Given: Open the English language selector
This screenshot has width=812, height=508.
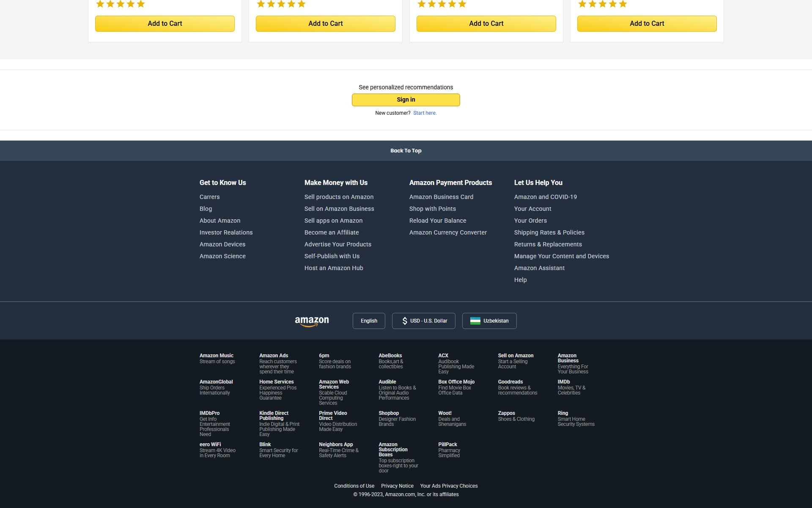Looking at the screenshot, I should click(369, 321).
